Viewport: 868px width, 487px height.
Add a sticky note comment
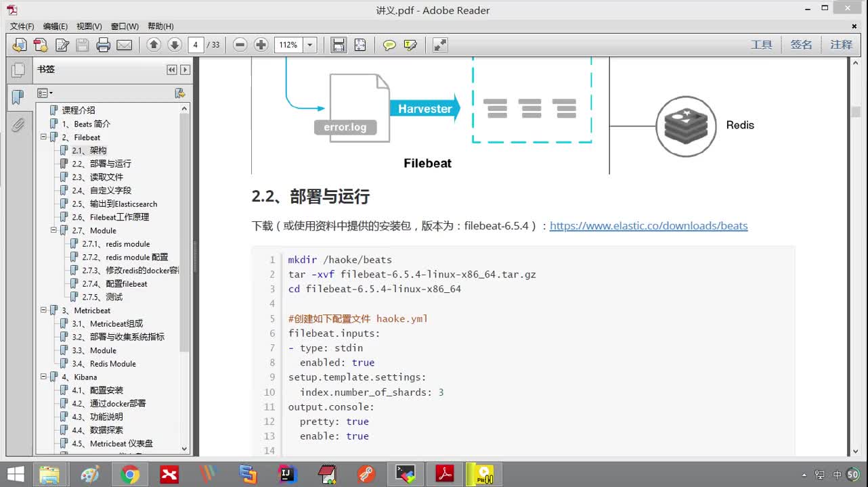click(389, 45)
